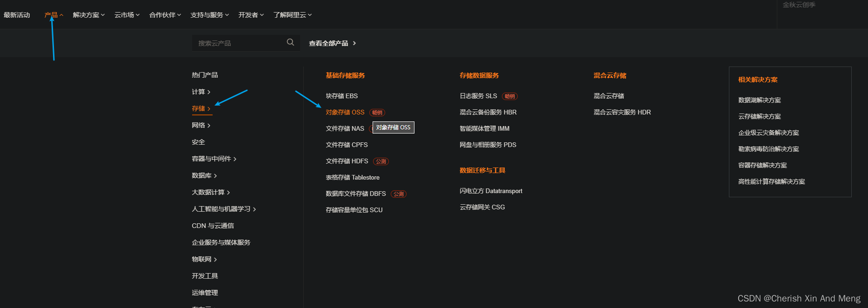Image resolution: width=868 pixels, height=308 pixels.
Task: Select the 存储 category
Action: click(x=201, y=108)
